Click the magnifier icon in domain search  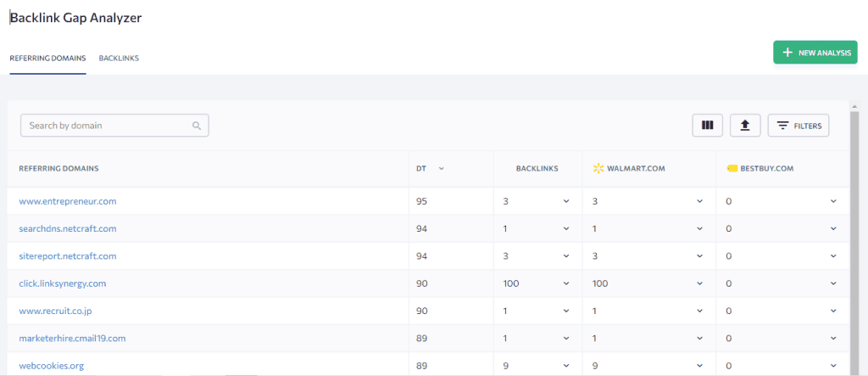(197, 126)
